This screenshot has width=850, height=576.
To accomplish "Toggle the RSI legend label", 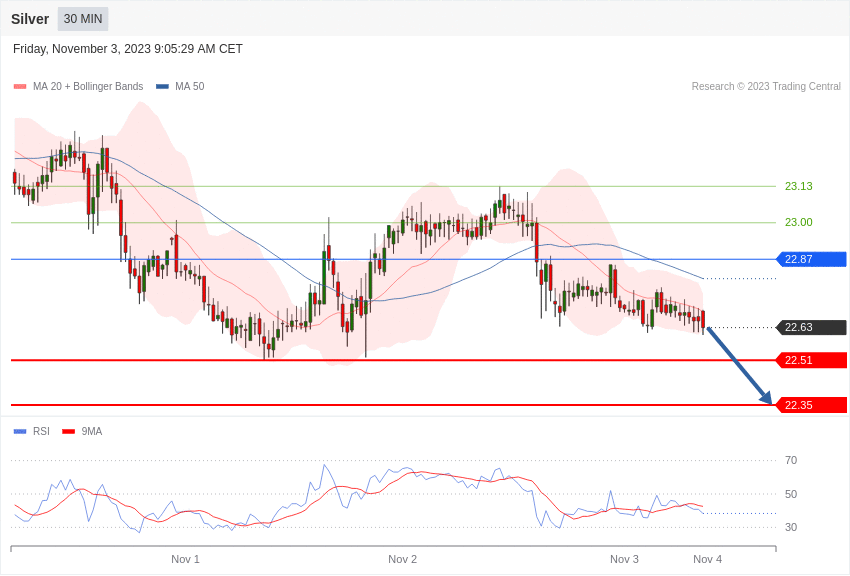I will pyautogui.click(x=41, y=431).
